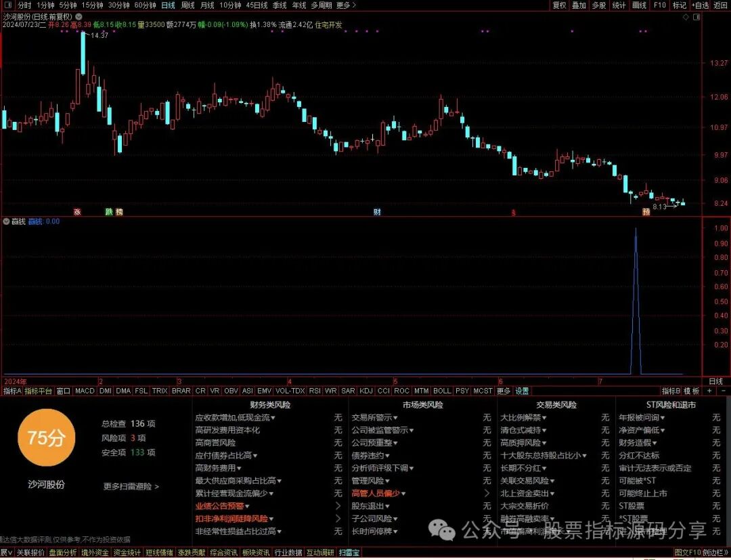Select MACD indicator
The image size is (731, 560).
85,391
